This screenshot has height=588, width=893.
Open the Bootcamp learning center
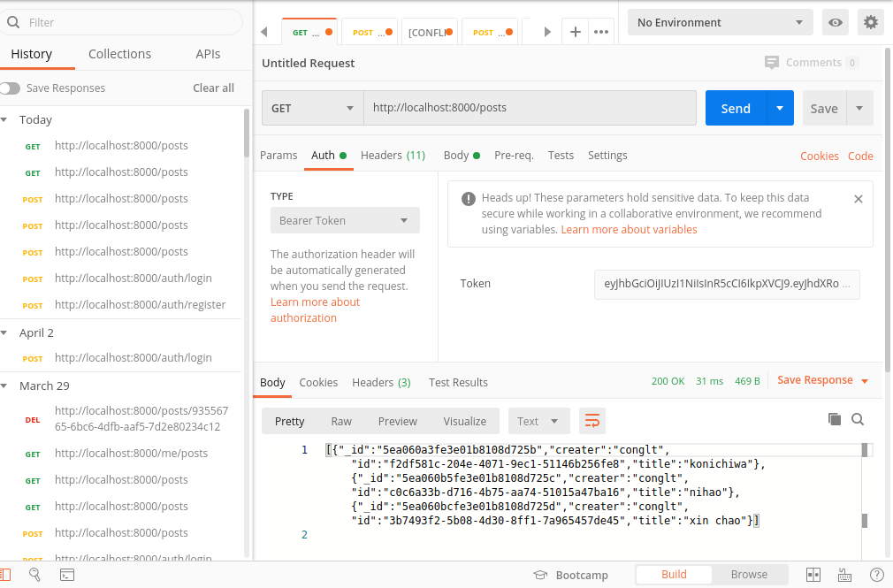(571, 575)
